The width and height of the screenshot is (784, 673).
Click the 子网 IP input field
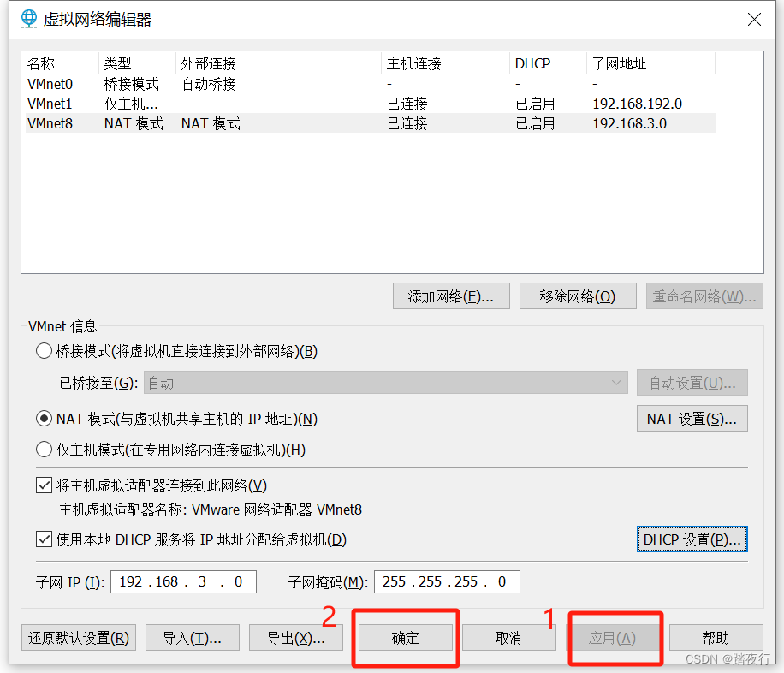pyautogui.click(x=183, y=581)
